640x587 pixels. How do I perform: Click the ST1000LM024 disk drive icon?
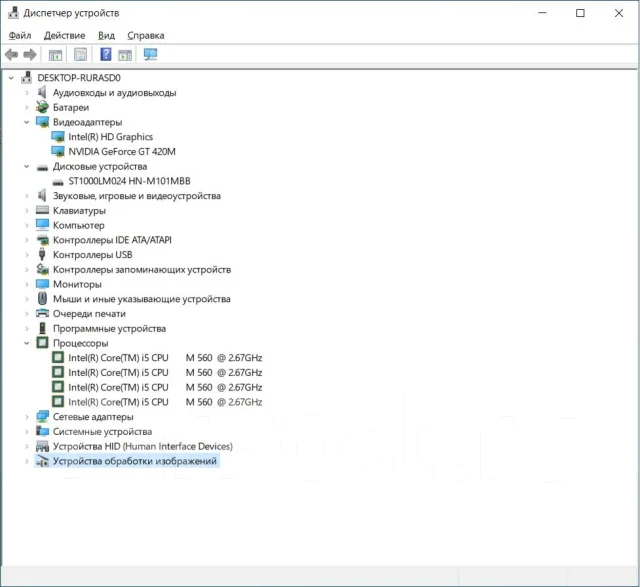click(58, 182)
